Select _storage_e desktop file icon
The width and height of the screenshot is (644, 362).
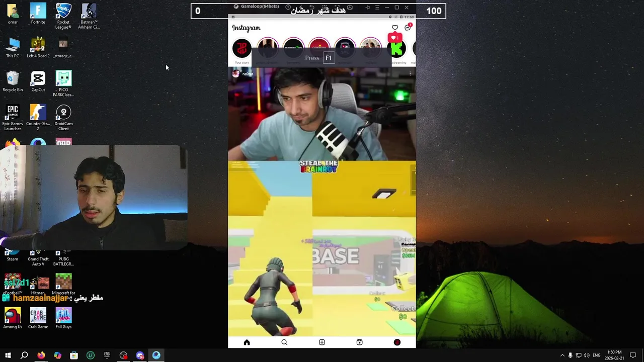pos(63,48)
